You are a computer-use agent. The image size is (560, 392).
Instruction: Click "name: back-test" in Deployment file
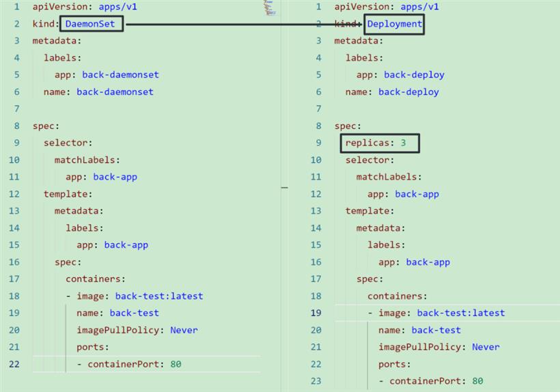[x=419, y=331]
